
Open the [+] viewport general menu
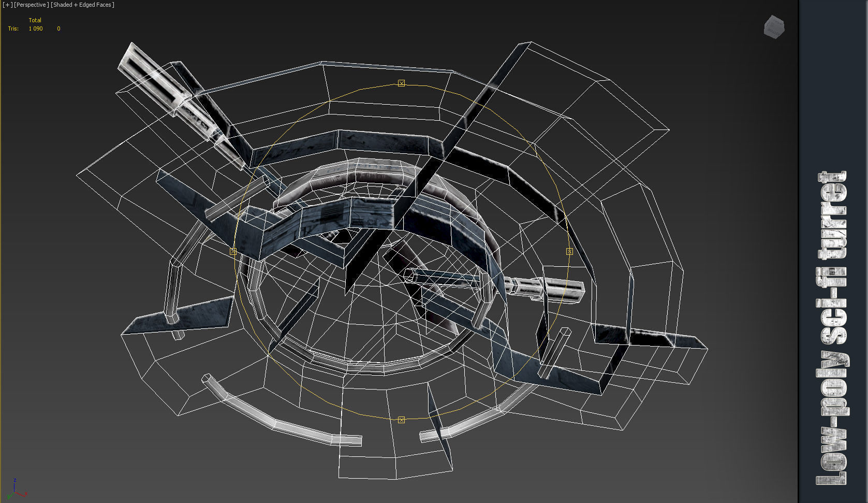pyautogui.click(x=7, y=5)
